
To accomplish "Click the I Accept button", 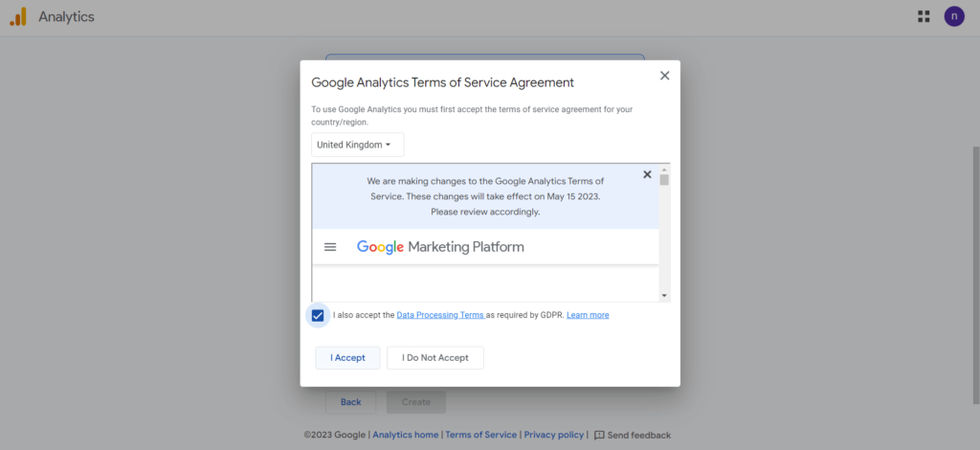I will pos(347,358).
